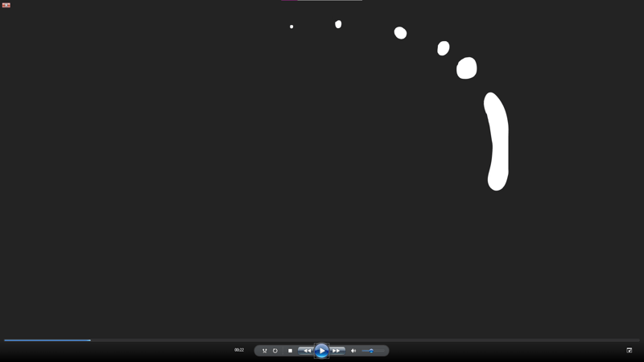Turn on shuffle playback
644x362 pixels.
[x=265, y=351]
